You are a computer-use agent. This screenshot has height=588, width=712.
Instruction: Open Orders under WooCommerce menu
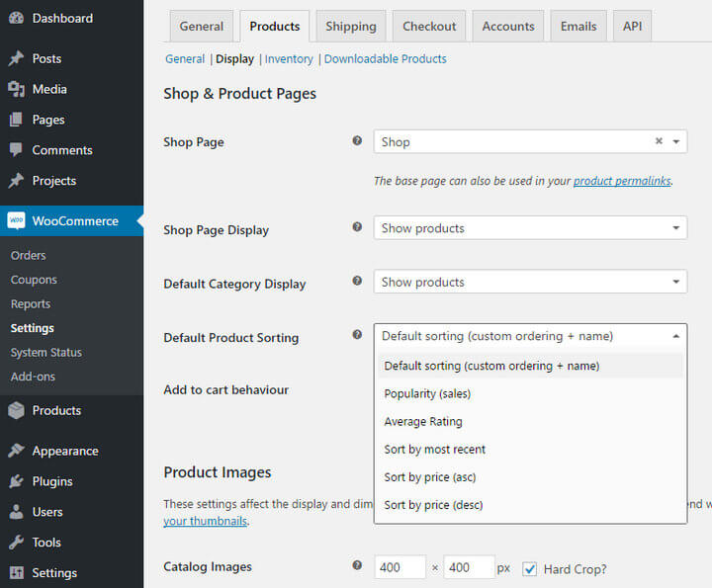pos(28,255)
